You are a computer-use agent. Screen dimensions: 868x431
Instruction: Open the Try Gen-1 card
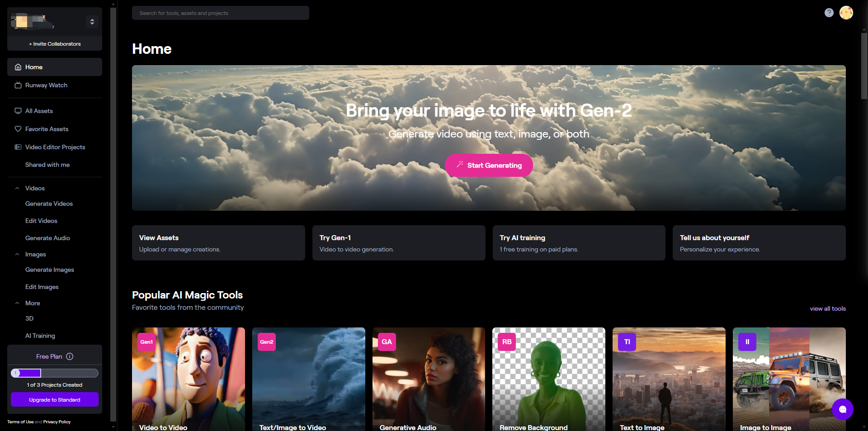(399, 243)
